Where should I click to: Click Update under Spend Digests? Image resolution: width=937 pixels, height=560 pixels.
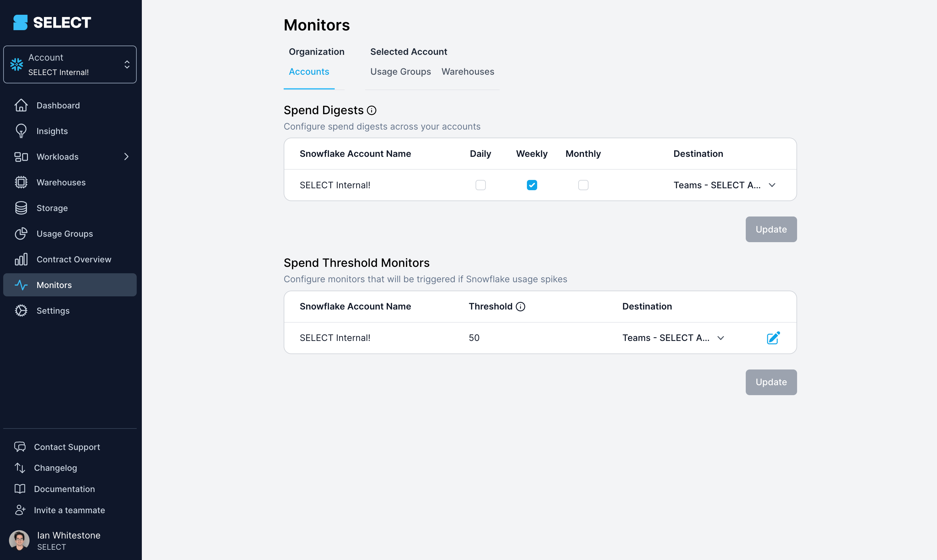coord(771,229)
